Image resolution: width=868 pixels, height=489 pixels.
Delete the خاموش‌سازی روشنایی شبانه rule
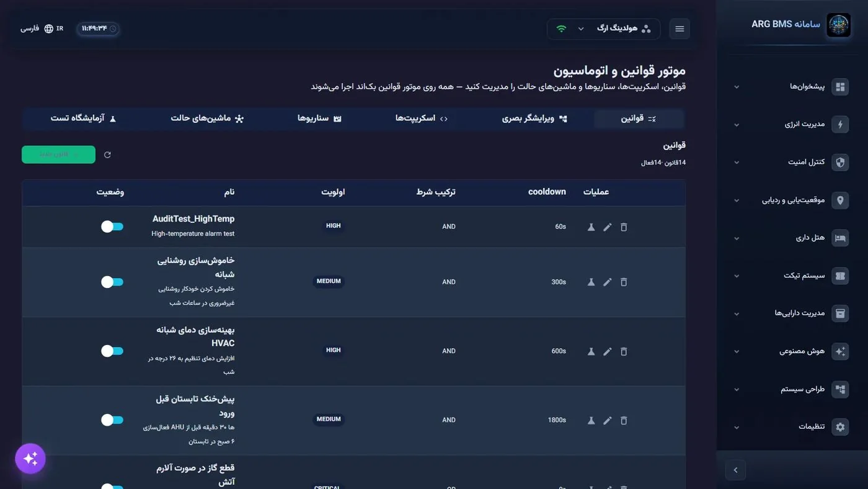point(624,282)
